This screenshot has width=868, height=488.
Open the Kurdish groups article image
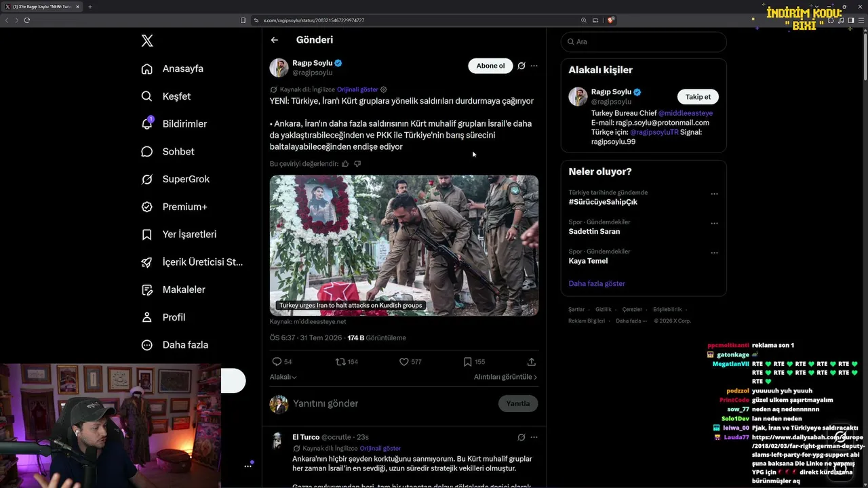coord(404,245)
